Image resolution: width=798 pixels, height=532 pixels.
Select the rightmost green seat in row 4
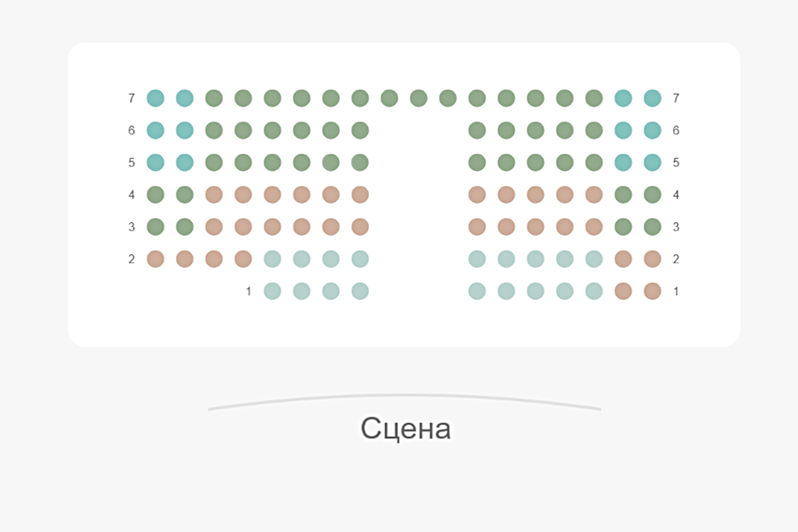653,195
